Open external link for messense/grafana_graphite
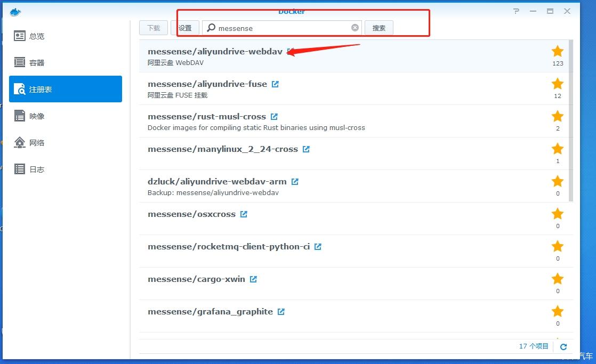Image resolution: width=596 pixels, height=364 pixels. pyautogui.click(x=281, y=312)
